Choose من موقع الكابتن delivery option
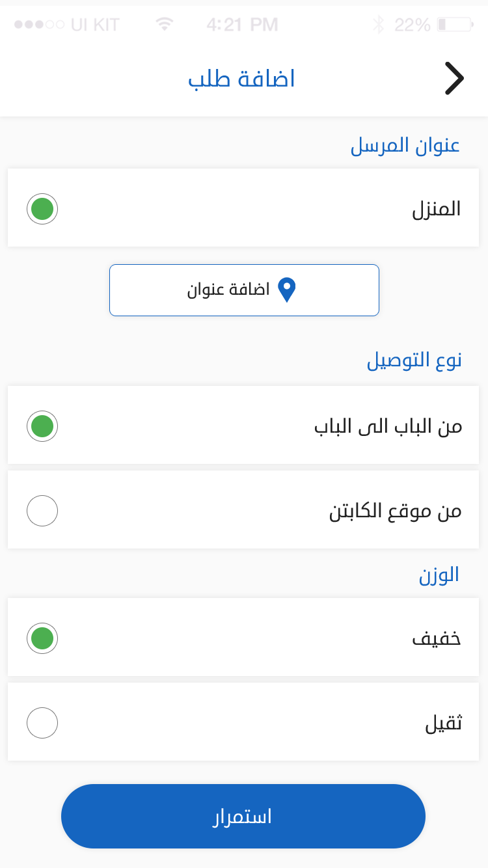 pyautogui.click(x=42, y=511)
